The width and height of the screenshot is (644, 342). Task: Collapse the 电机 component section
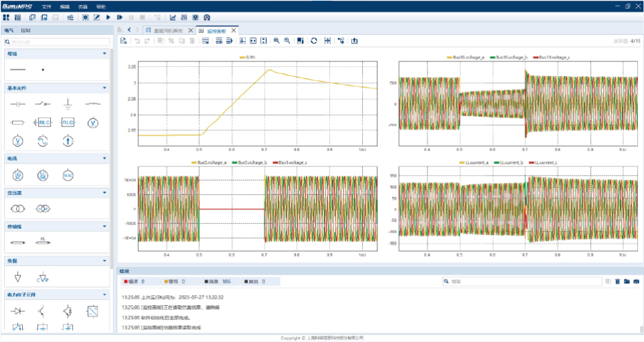(x=104, y=158)
